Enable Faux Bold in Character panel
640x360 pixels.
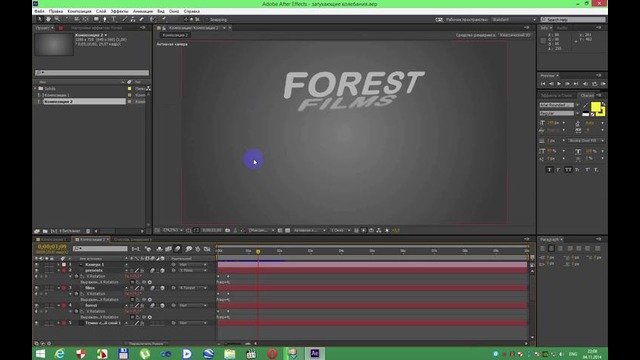point(549,170)
